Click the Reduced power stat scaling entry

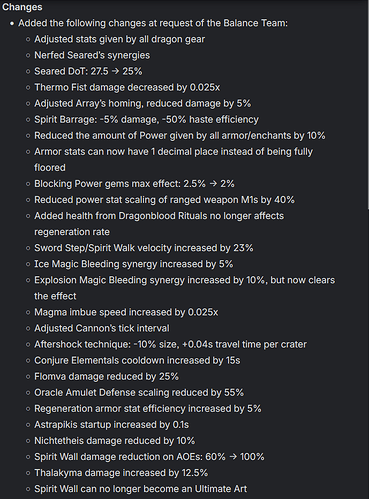click(x=164, y=200)
